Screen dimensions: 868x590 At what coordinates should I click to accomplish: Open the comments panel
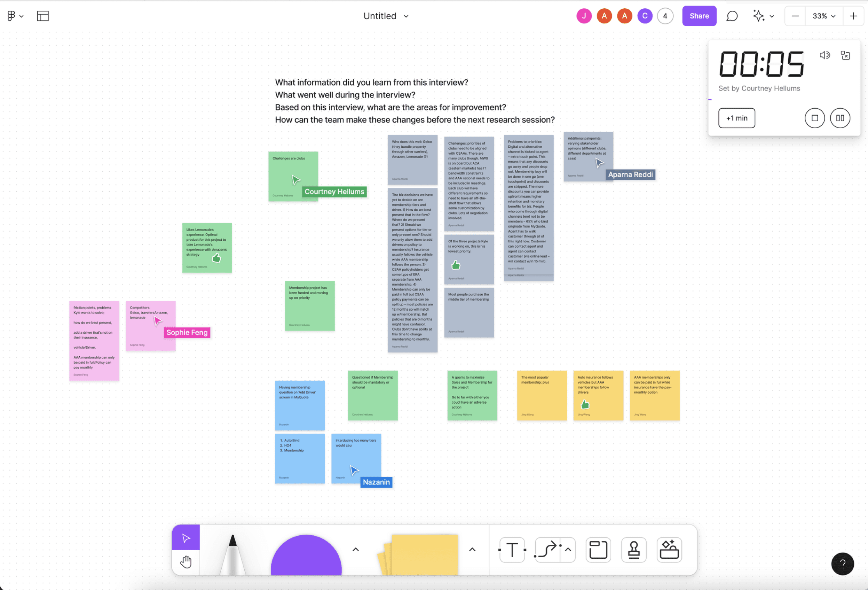(x=732, y=16)
